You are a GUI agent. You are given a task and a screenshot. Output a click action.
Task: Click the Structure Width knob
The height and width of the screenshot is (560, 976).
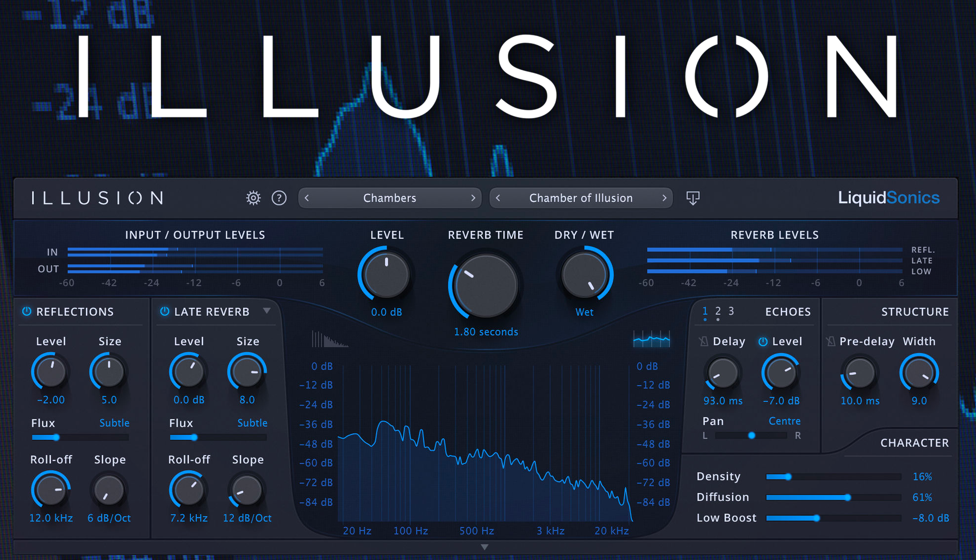click(x=919, y=373)
